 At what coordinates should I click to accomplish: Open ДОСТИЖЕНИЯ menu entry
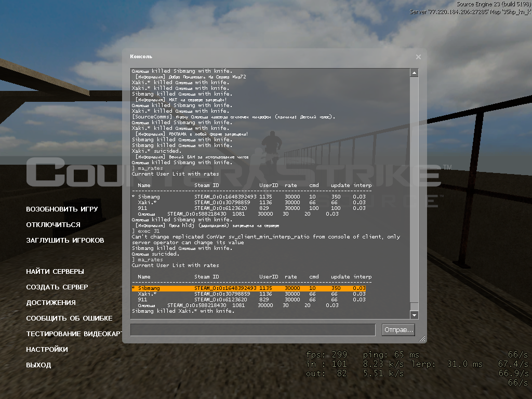coord(51,303)
